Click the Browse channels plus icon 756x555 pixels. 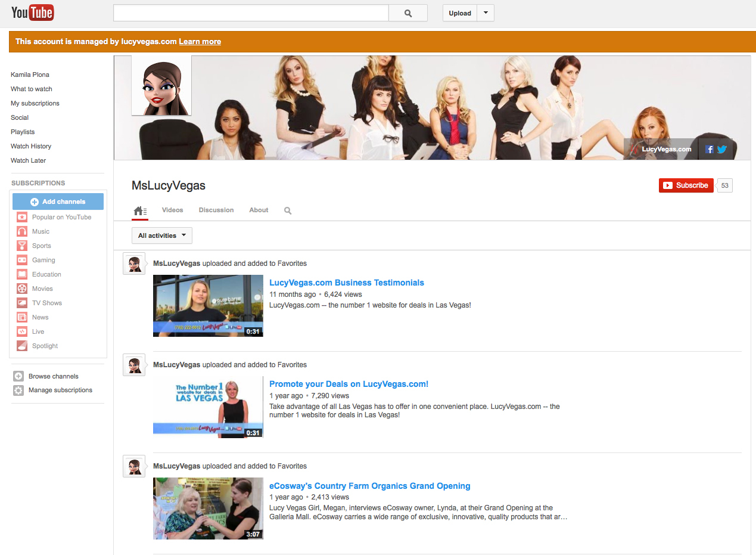(x=18, y=376)
